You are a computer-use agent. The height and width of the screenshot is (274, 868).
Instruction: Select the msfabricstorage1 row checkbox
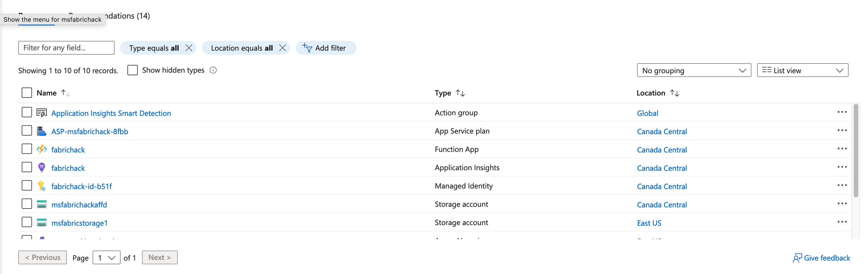[x=27, y=222]
